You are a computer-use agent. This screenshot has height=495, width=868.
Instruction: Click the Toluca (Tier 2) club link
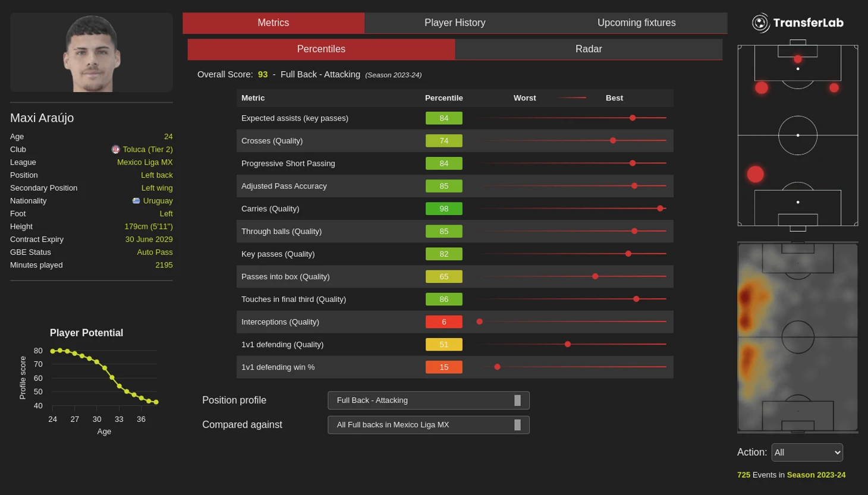pyautogui.click(x=147, y=150)
